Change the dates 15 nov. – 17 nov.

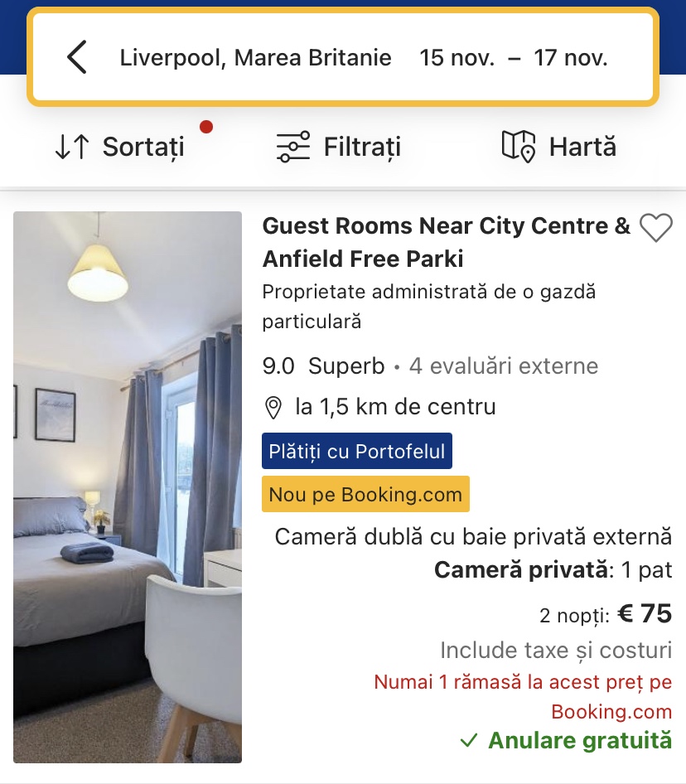(513, 58)
